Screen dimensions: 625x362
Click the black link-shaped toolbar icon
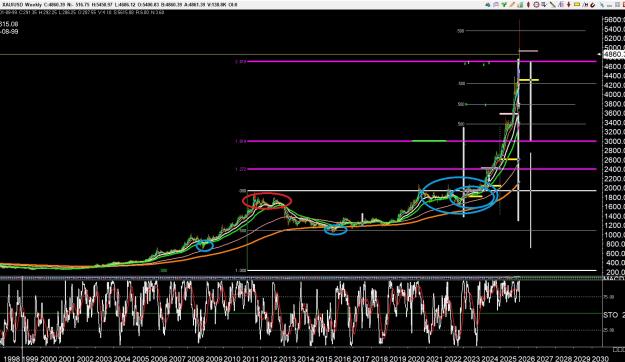click(593, 5)
